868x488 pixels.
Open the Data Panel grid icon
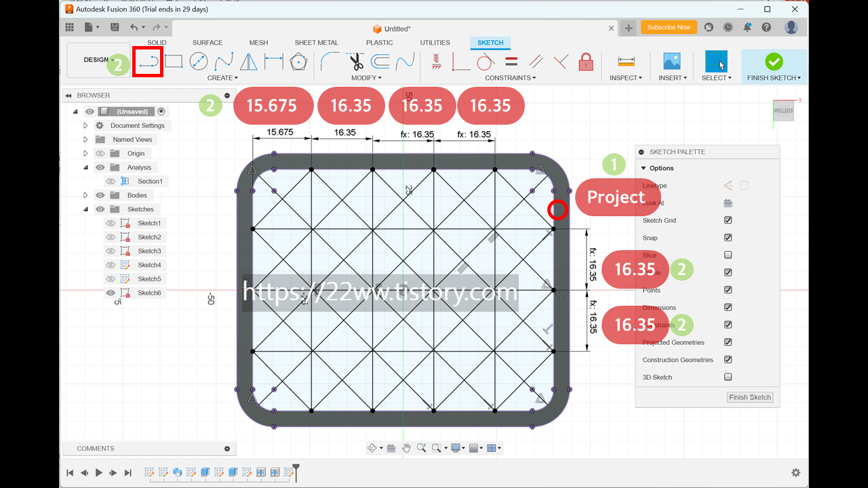pyautogui.click(x=69, y=27)
